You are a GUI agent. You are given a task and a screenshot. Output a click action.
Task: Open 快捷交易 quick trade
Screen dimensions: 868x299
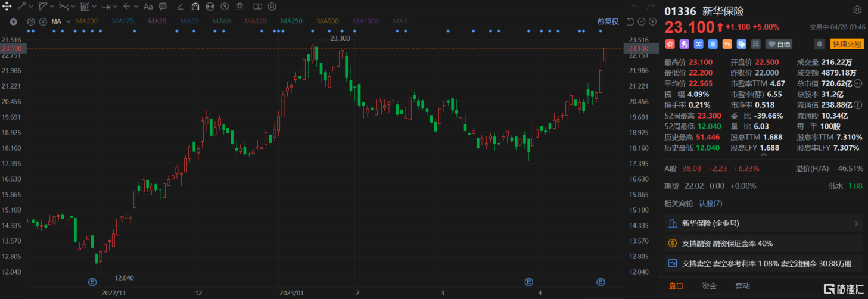[847, 44]
